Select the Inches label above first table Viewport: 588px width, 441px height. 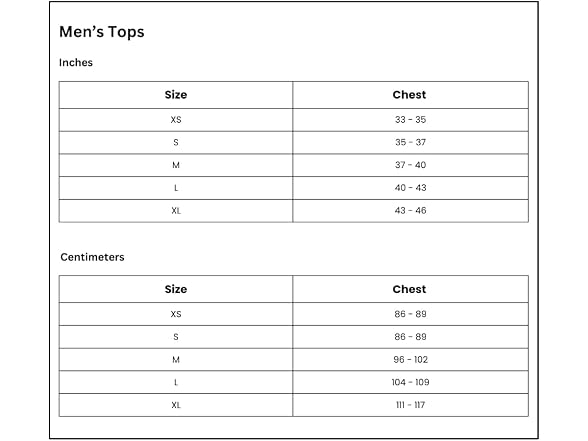click(76, 62)
